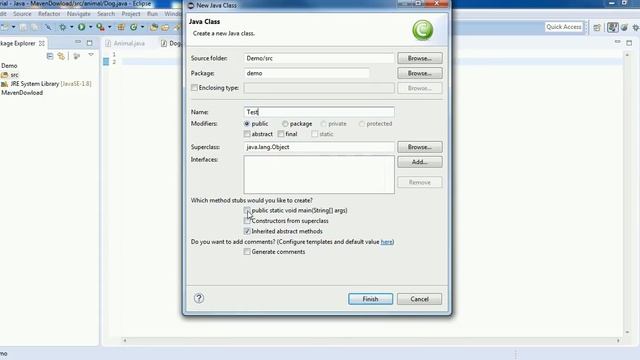Image resolution: width=640 pixels, height=360 pixels.
Task: Click the Save All toolbar icon
Action: [35, 27]
